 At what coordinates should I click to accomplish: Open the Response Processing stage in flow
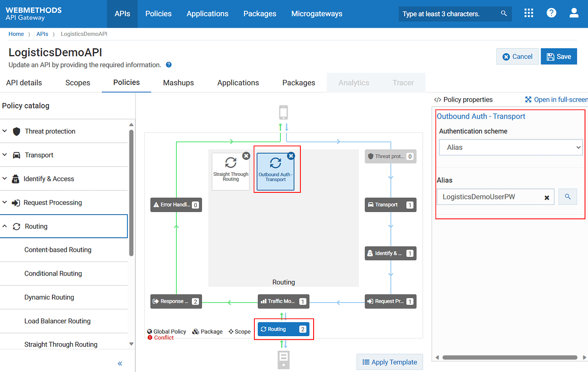coord(176,301)
